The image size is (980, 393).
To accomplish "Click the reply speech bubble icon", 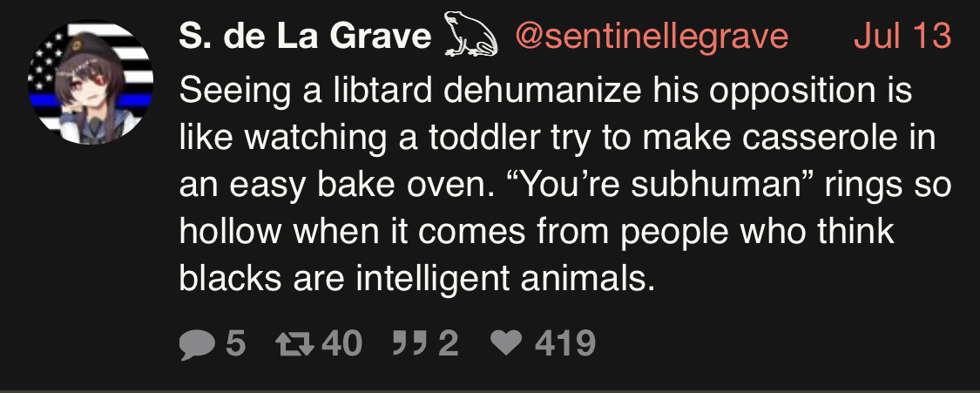I will coord(197,344).
